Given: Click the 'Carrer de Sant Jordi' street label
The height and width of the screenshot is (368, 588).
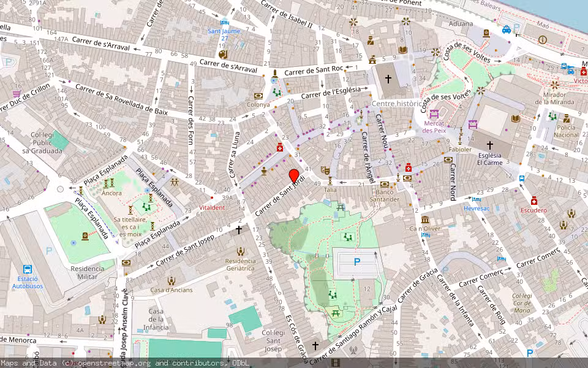Looking at the screenshot, I should click(279, 196).
